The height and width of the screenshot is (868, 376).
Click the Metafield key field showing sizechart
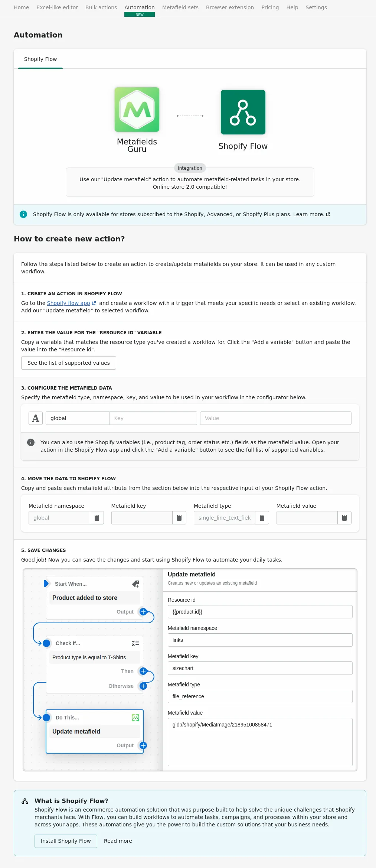[260, 668]
